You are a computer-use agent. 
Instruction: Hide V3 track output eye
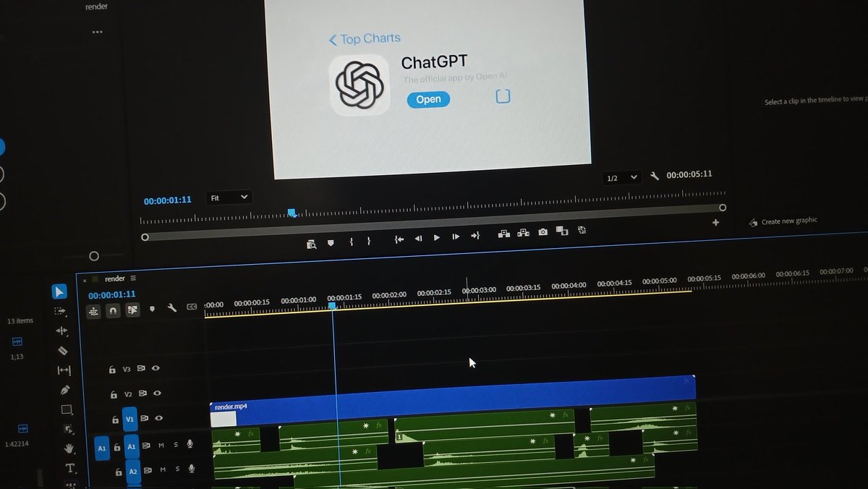click(156, 368)
